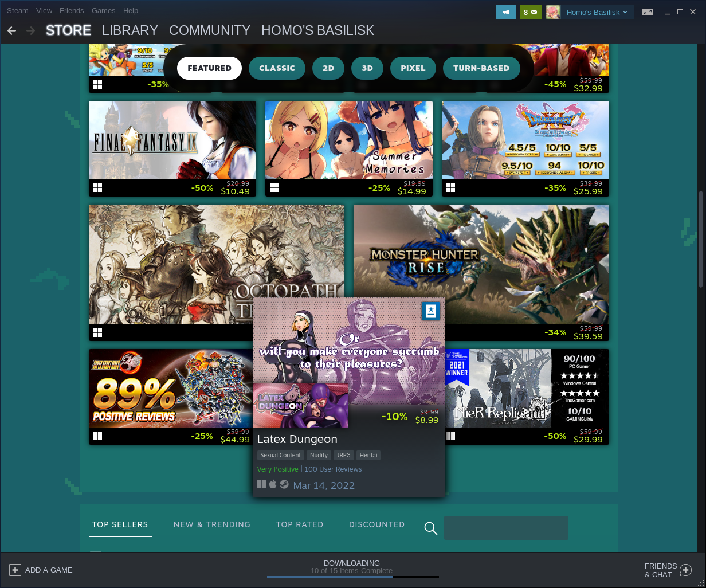This screenshot has height=588, width=706.
Task: Click Windows icon under NieR Replicant
Action: tap(450, 436)
